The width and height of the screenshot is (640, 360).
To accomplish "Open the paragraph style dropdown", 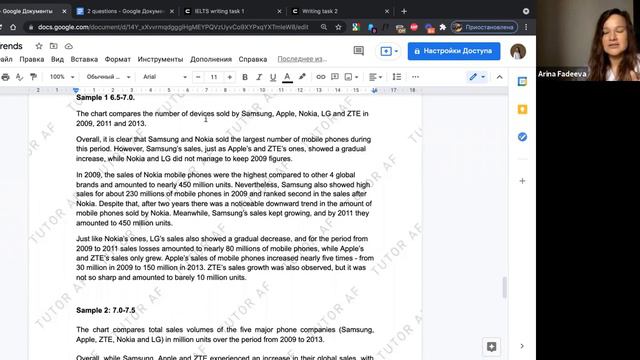I will point(108,77).
